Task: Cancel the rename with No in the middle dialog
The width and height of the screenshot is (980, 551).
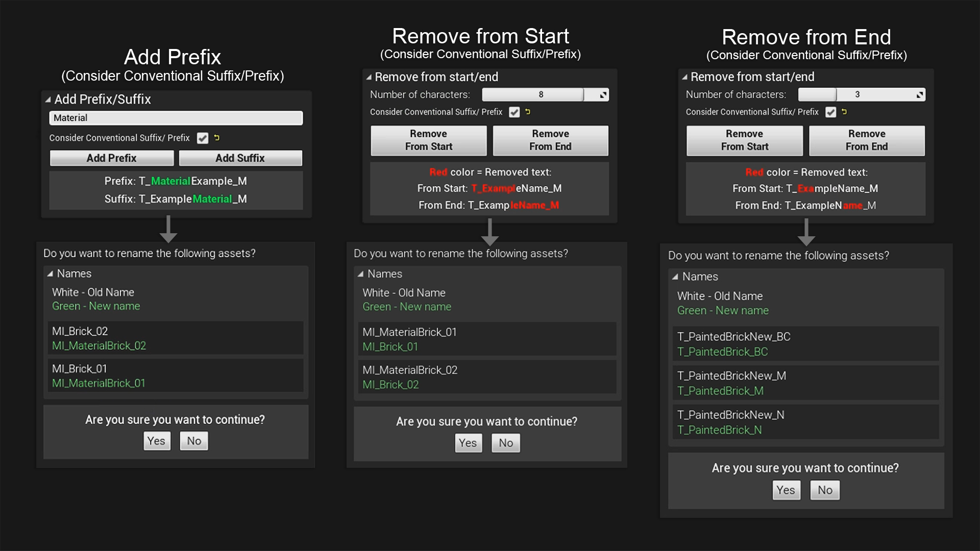Action: point(505,443)
